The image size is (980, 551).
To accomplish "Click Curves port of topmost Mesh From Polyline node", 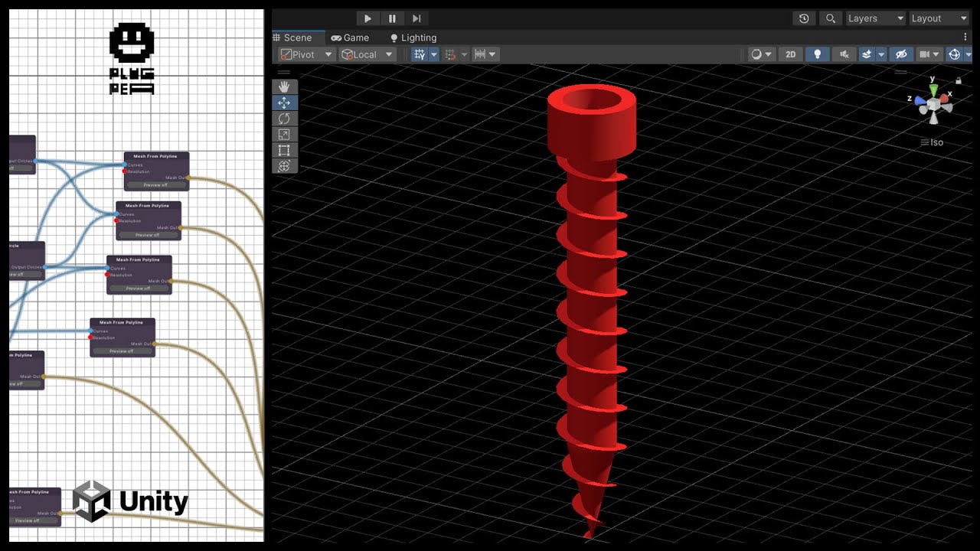I will tap(125, 165).
